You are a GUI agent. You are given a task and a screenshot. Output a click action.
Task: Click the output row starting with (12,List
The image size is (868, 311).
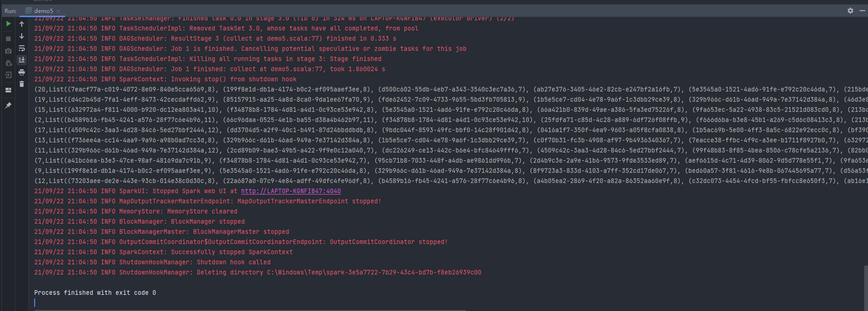pyautogui.click(x=451, y=181)
